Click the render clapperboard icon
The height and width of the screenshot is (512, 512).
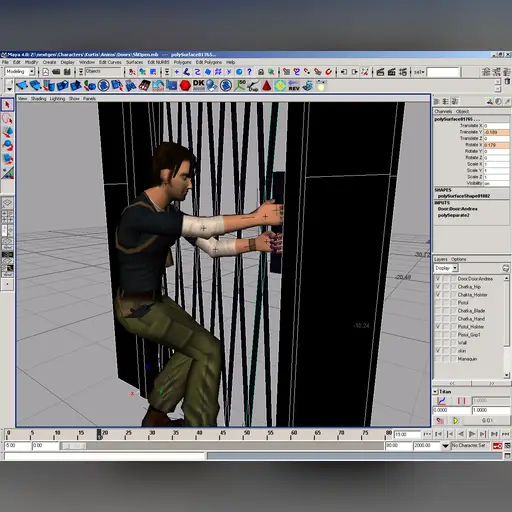(380, 72)
